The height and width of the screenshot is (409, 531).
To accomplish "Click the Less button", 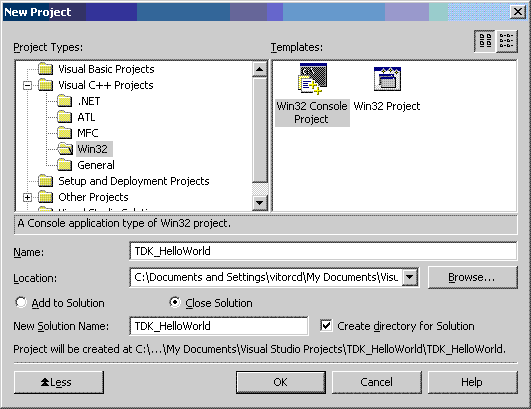I will click(59, 382).
